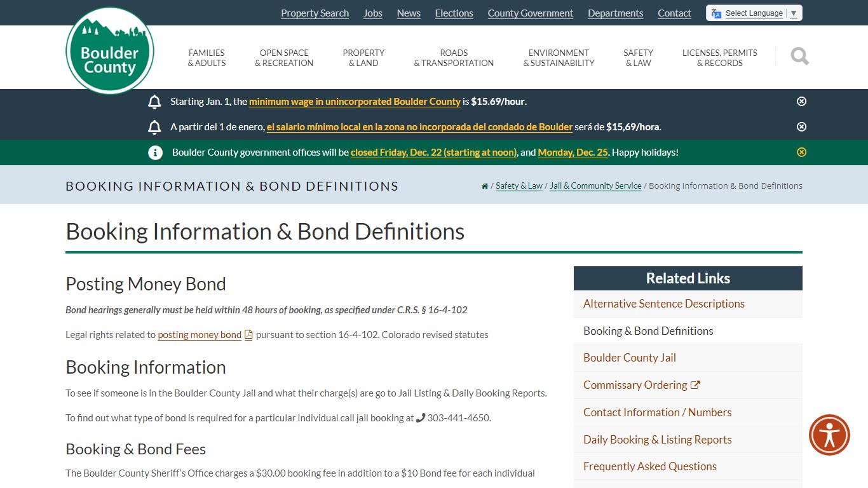The image size is (868, 488).
Task: Click the Booking Information heading
Action: (146, 367)
